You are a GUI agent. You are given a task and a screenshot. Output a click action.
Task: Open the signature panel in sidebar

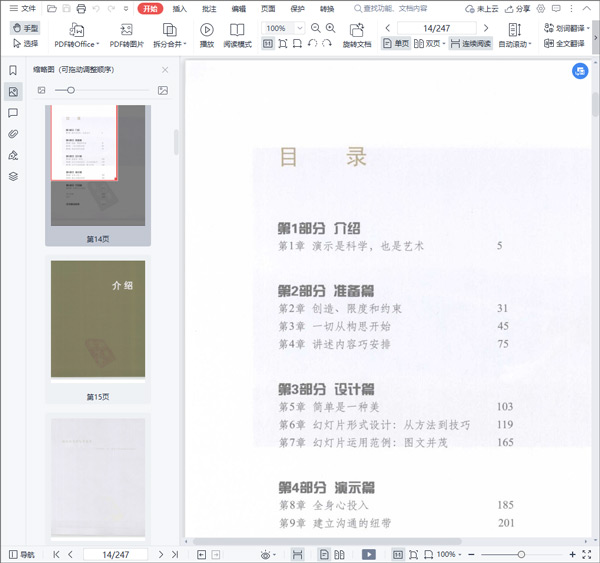pyautogui.click(x=13, y=155)
